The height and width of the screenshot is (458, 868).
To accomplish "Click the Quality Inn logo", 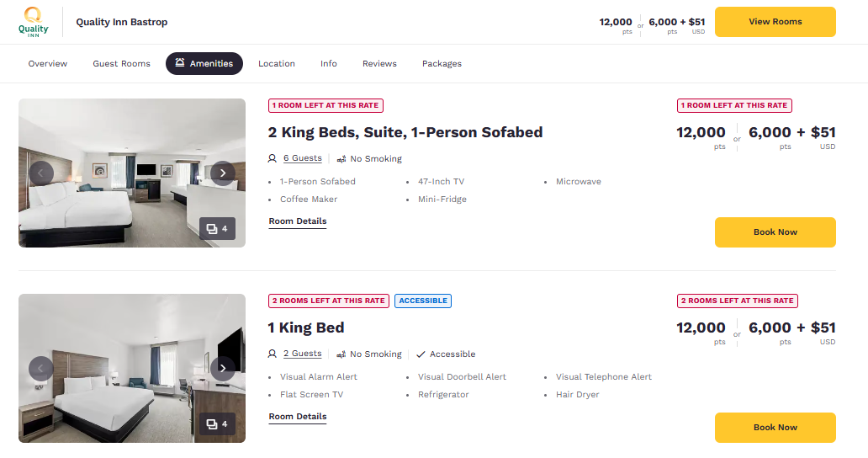I will tap(33, 22).
